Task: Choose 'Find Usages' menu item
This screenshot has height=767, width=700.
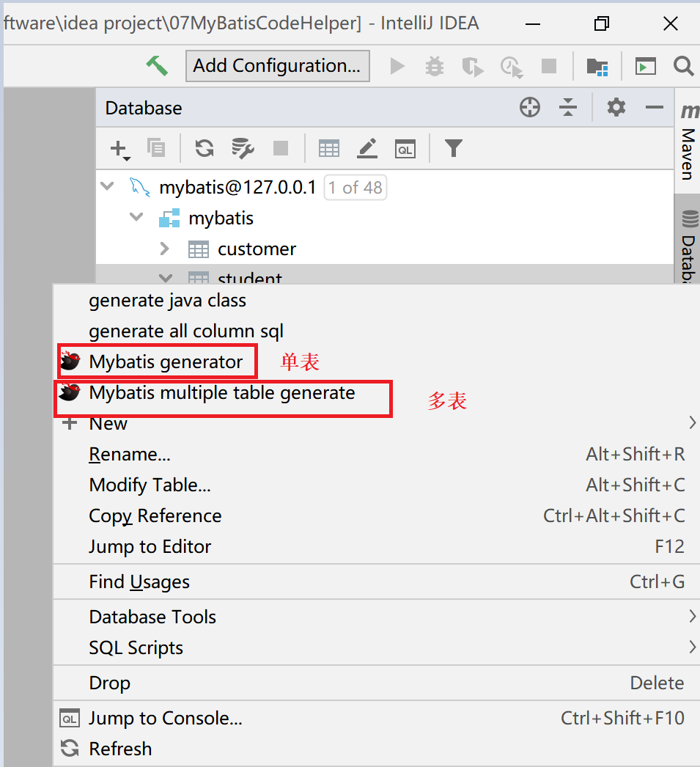Action: tap(377, 582)
